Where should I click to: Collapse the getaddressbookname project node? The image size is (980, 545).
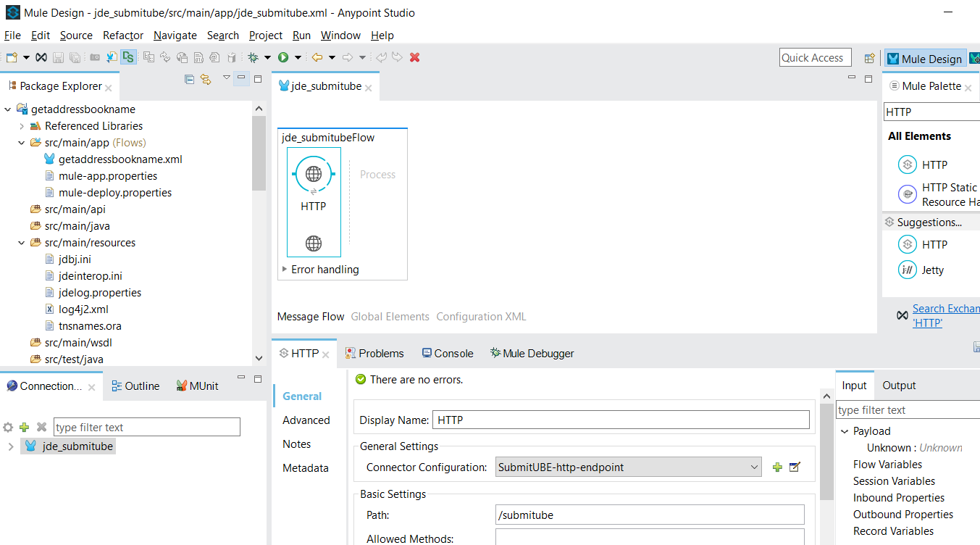point(8,109)
